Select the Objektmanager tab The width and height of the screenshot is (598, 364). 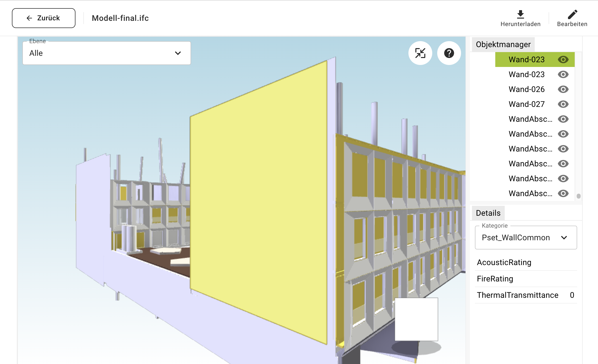503,44
